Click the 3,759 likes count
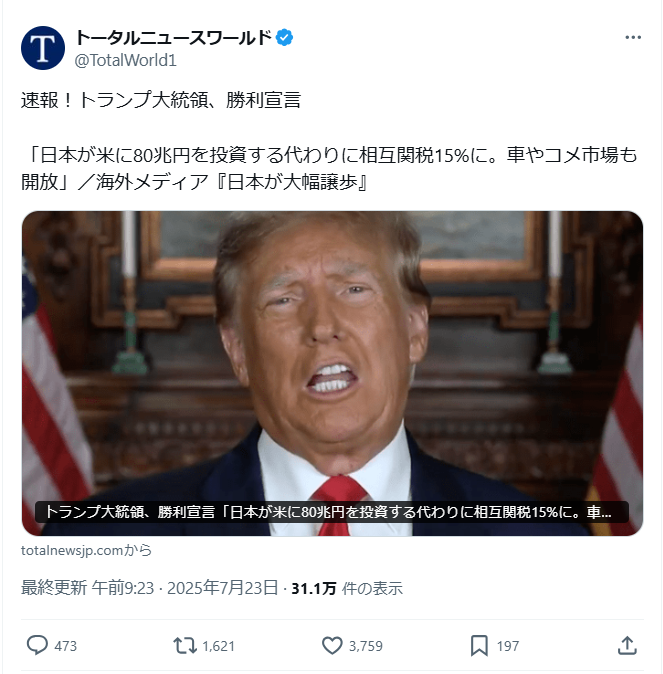Screen dimensions: 663x674 click(366, 646)
